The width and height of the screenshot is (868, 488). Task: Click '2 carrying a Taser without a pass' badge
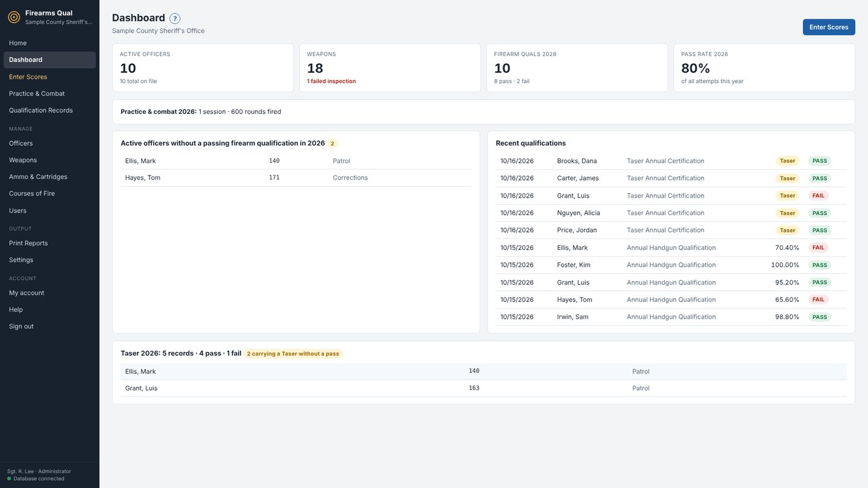293,354
